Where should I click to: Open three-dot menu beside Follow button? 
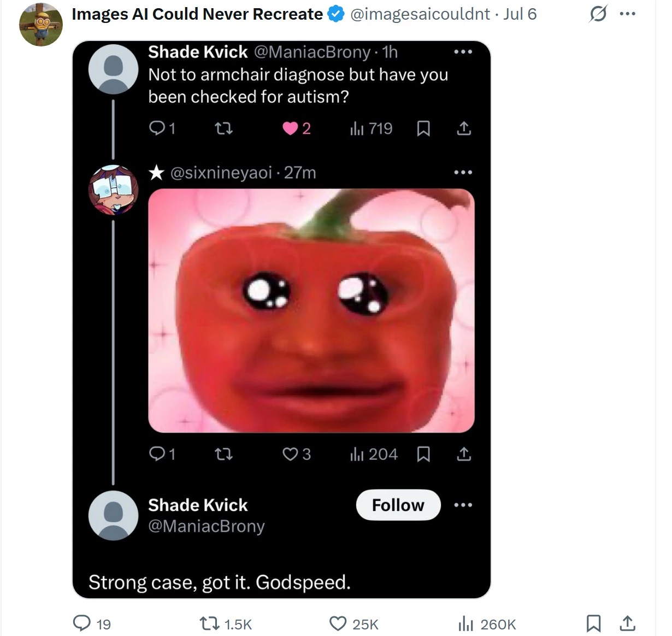click(x=463, y=505)
